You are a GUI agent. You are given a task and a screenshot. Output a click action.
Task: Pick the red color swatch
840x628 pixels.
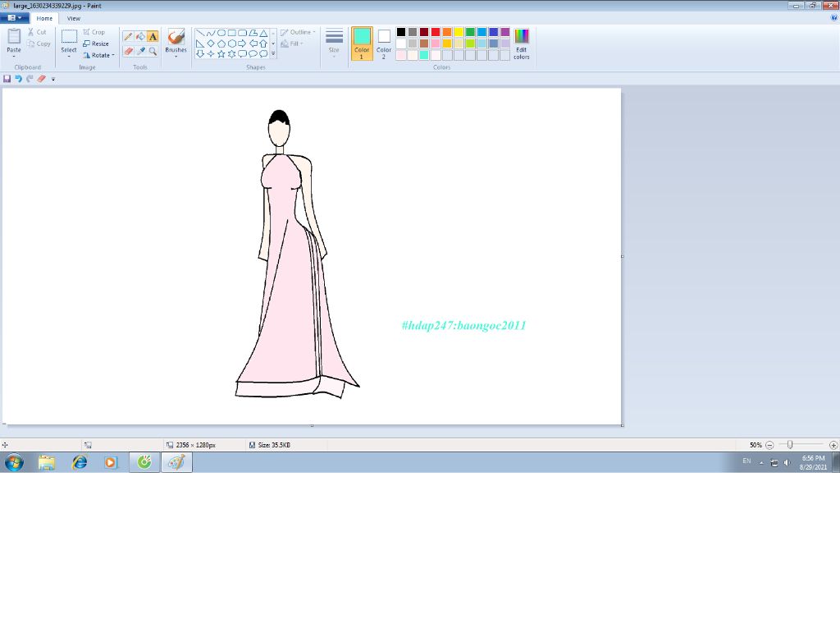click(436, 32)
